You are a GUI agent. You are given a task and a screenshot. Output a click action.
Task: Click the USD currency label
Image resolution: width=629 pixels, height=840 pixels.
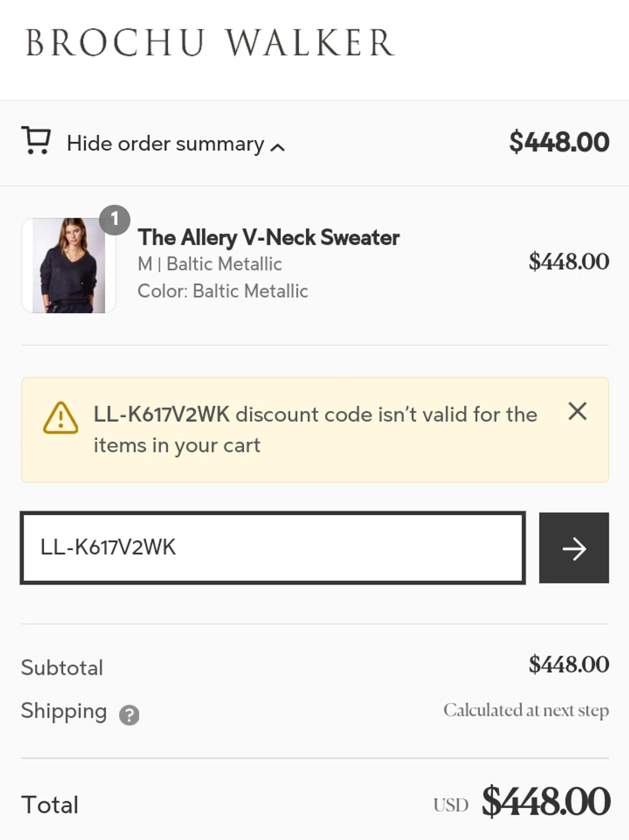(x=450, y=805)
